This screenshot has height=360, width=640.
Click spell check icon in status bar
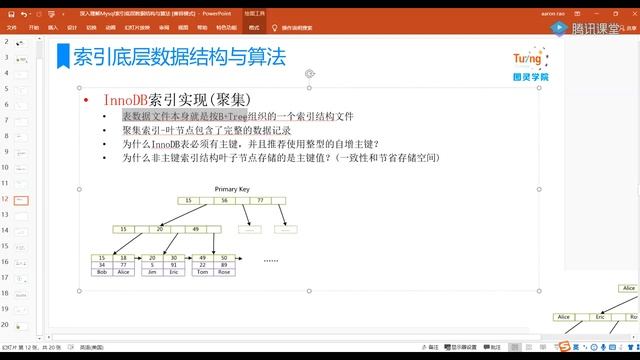tap(71, 347)
